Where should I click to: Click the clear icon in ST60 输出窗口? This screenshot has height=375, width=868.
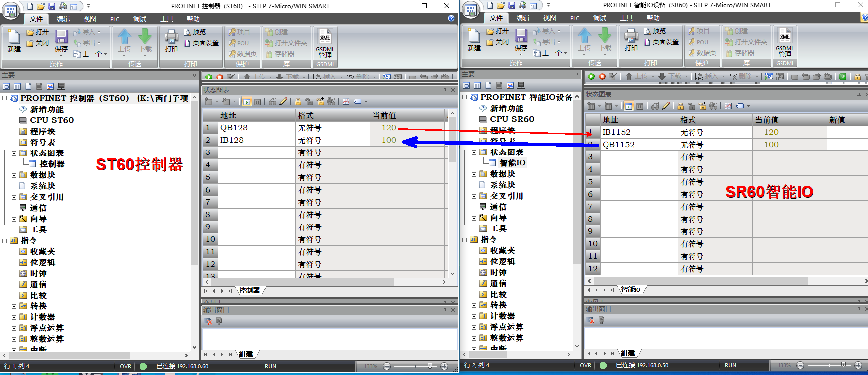209,321
